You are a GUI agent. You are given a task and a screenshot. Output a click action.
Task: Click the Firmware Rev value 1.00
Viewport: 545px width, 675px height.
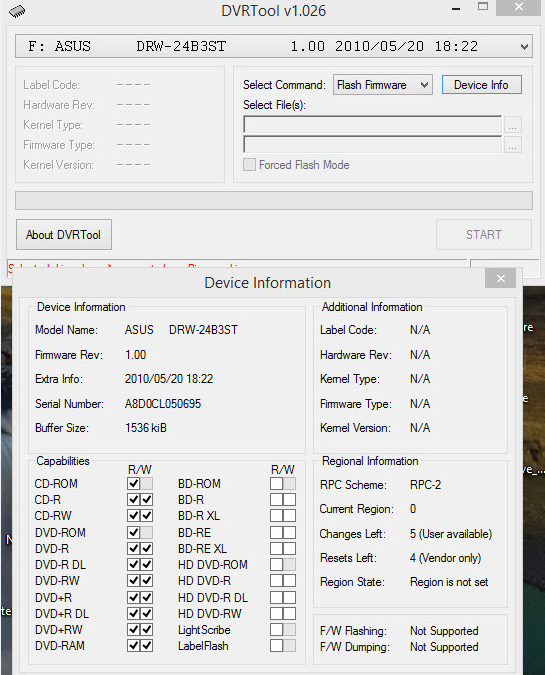click(136, 355)
